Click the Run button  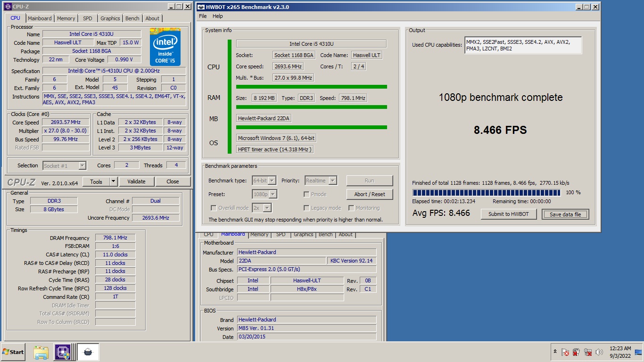coord(370,181)
